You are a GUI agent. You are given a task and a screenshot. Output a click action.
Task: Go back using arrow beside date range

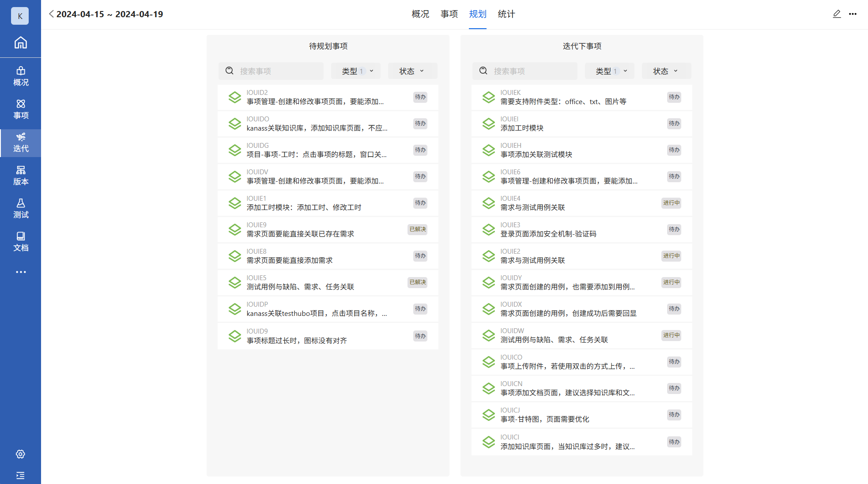pyautogui.click(x=51, y=14)
